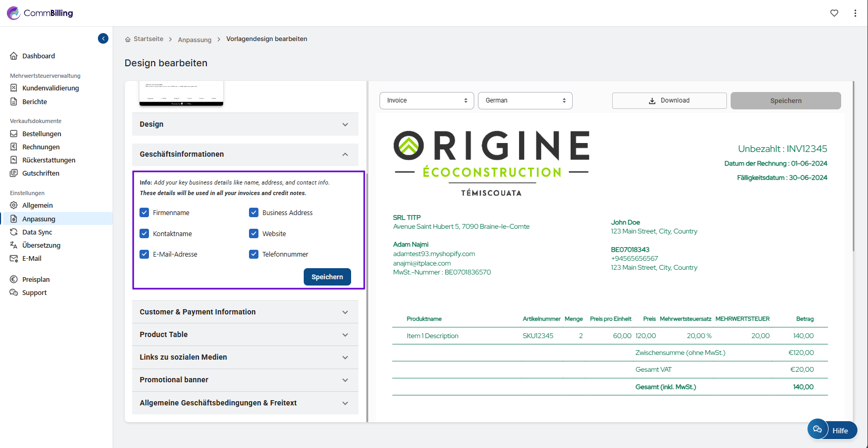The height and width of the screenshot is (448, 868).
Task: Click the Data Sync icon
Action: (x=14, y=232)
